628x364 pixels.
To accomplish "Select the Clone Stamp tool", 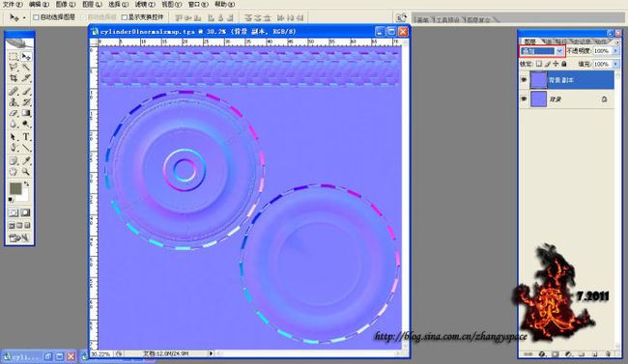I will point(14,102).
